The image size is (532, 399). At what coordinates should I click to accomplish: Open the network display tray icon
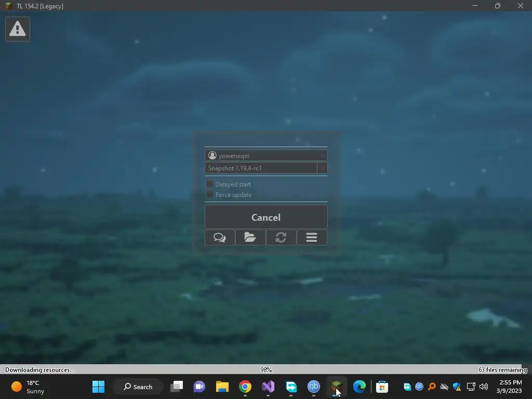pos(471,387)
